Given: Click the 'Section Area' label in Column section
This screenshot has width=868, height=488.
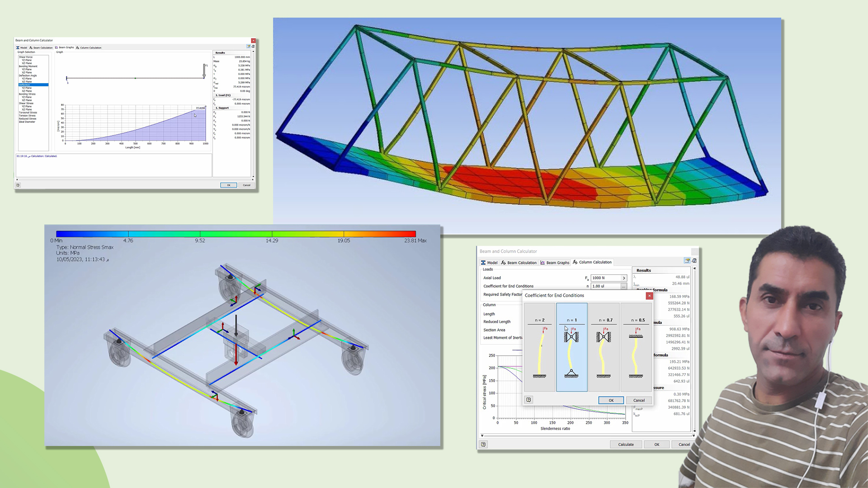Looking at the screenshot, I should [x=494, y=330].
